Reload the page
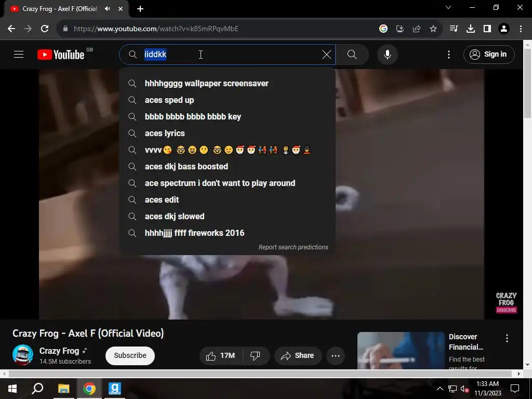 click(x=45, y=29)
